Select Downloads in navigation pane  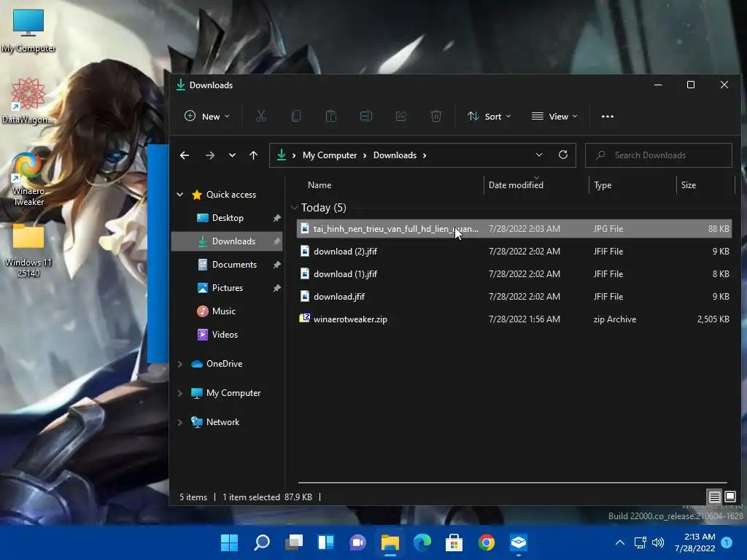(x=228, y=241)
